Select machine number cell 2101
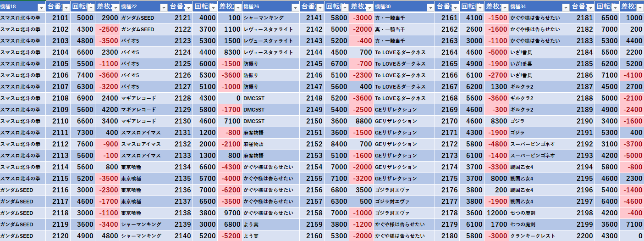 (x=58, y=18)
